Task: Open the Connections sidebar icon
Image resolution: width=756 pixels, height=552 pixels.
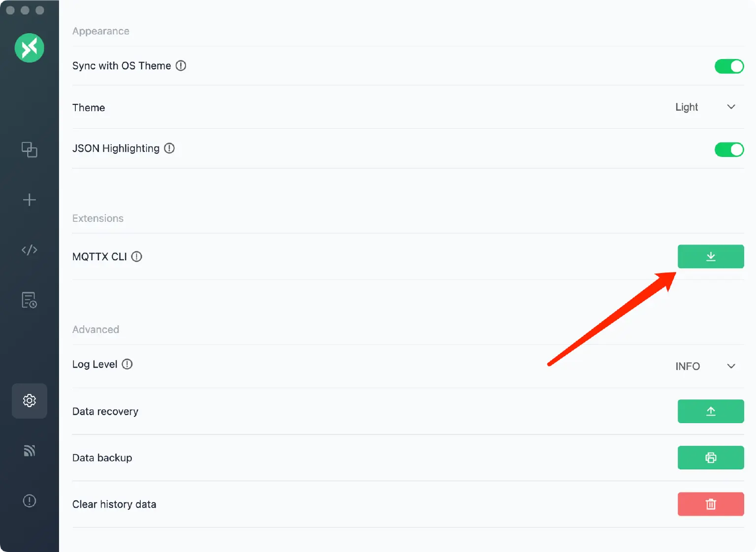Action: click(x=30, y=150)
